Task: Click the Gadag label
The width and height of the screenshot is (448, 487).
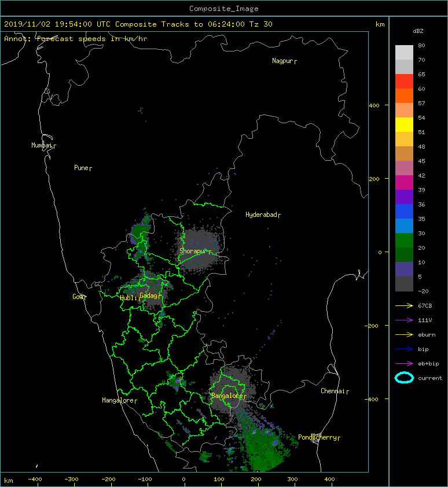Action: pos(149,296)
